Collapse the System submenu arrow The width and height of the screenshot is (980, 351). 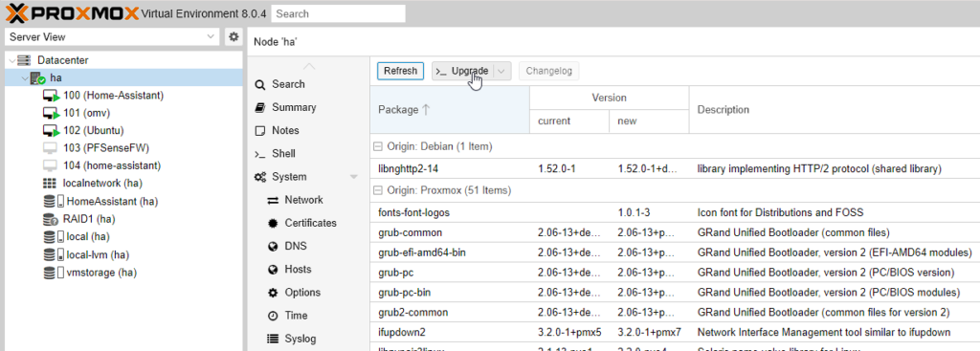pos(354,177)
